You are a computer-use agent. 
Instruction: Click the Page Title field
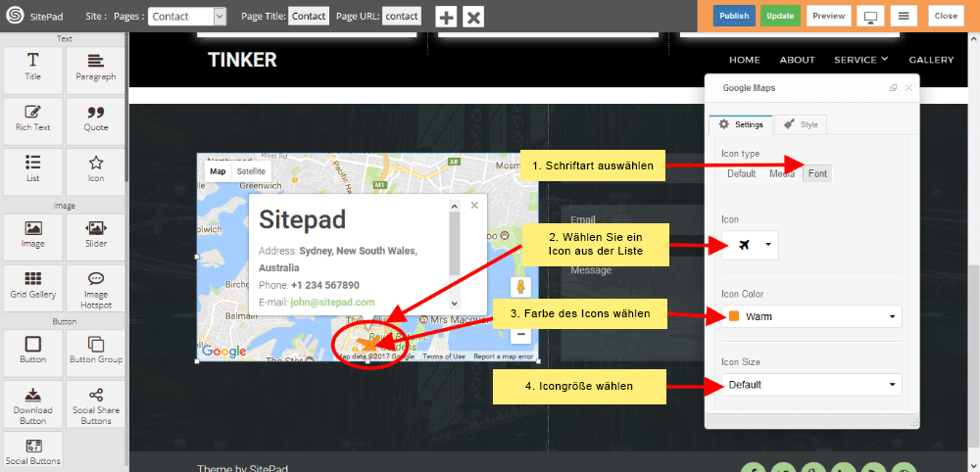click(x=309, y=17)
